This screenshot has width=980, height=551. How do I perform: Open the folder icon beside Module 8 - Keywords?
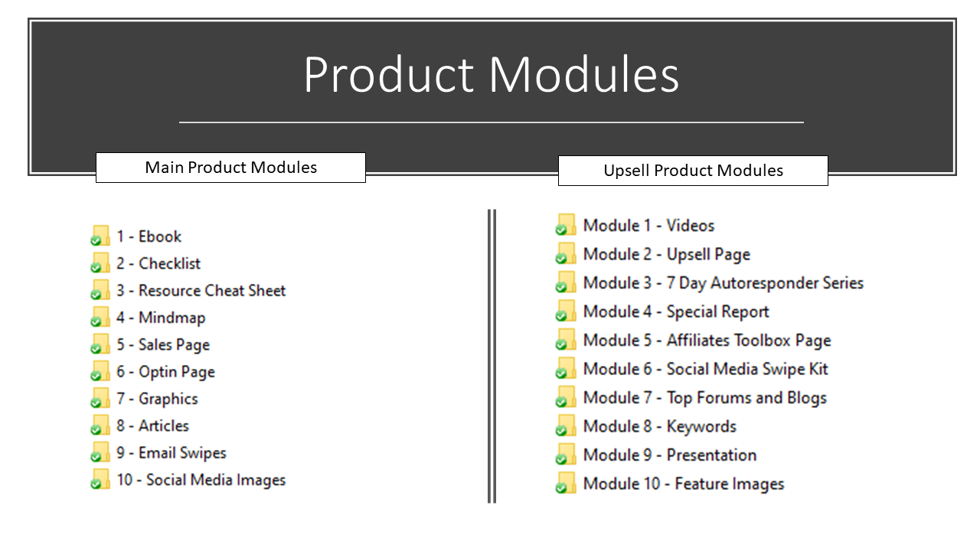tap(566, 425)
